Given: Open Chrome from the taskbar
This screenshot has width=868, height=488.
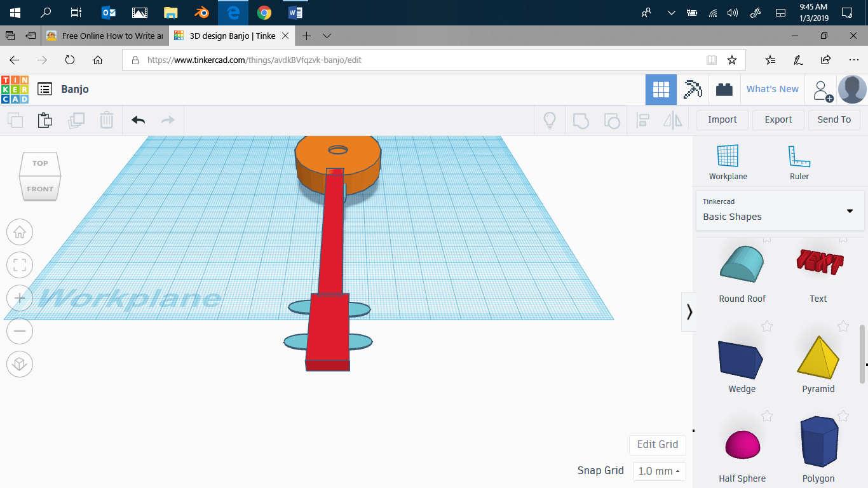Looking at the screenshot, I should (x=264, y=12).
